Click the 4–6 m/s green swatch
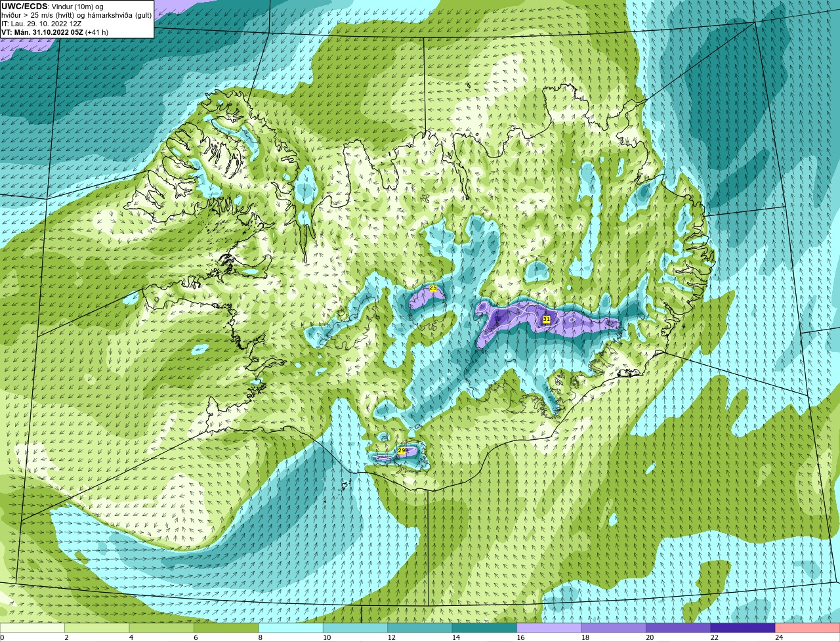Image resolution: width=840 pixels, height=642 pixels. (161, 628)
